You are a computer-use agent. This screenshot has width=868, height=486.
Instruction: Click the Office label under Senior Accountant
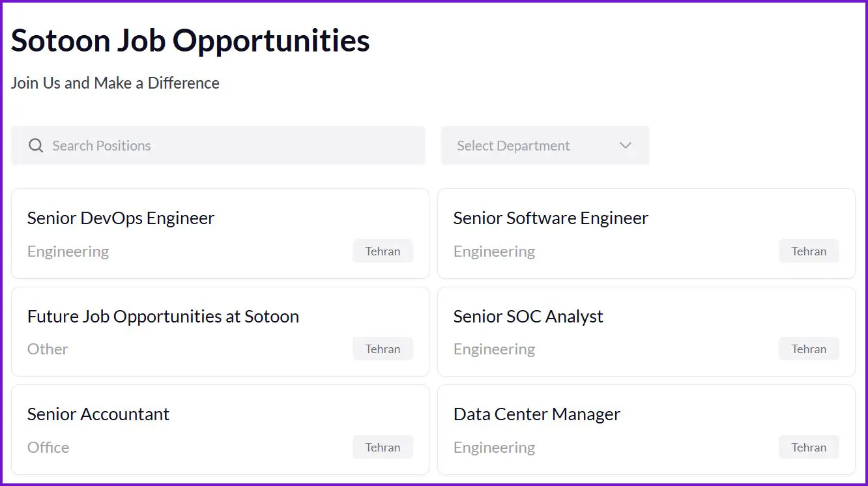click(48, 448)
